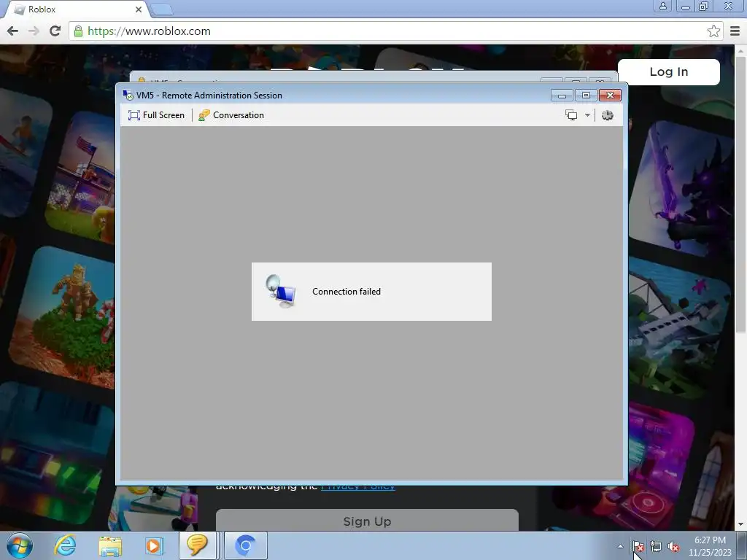Show hidden system tray icons
This screenshot has height=560, width=747.
tap(620, 546)
